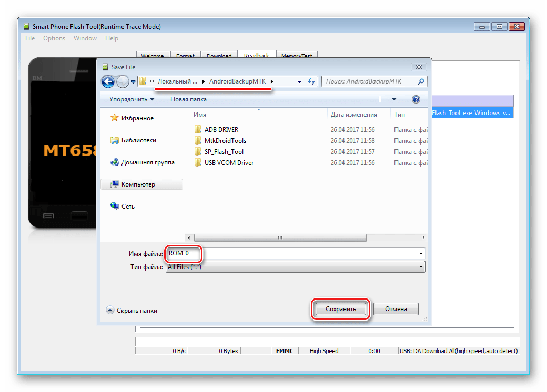Open the Тип файла All Files combo box
Image resolution: width=547 pixels, height=392 pixels.
click(x=295, y=267)
